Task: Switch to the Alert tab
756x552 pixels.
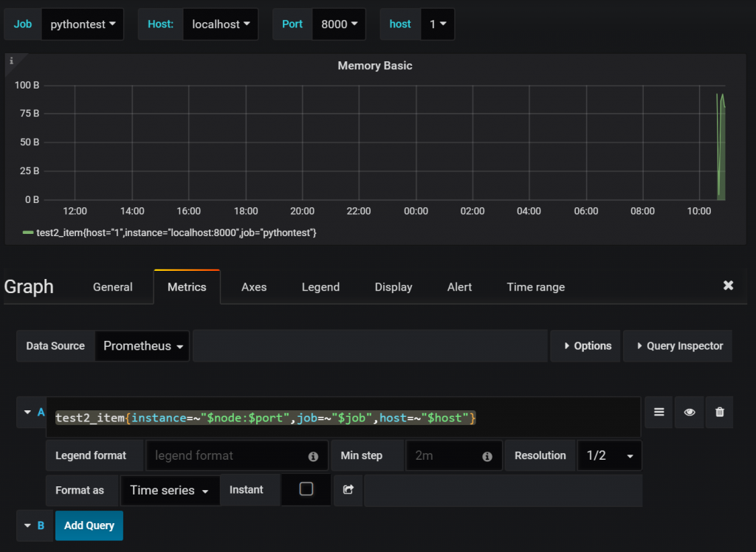Action: click(459, 287)
